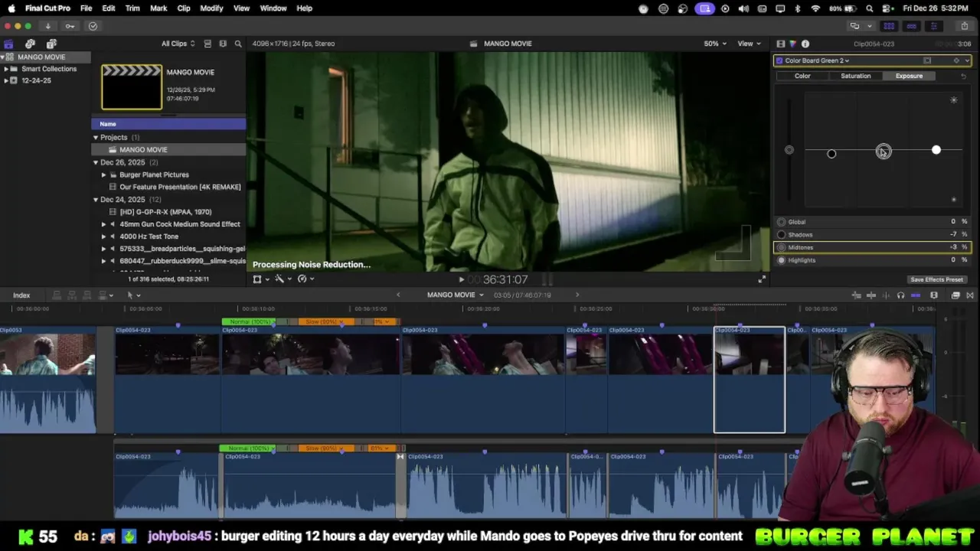Open the timeline Index
980x551 pixels.
pyautogui.click(x=21, y=295)
